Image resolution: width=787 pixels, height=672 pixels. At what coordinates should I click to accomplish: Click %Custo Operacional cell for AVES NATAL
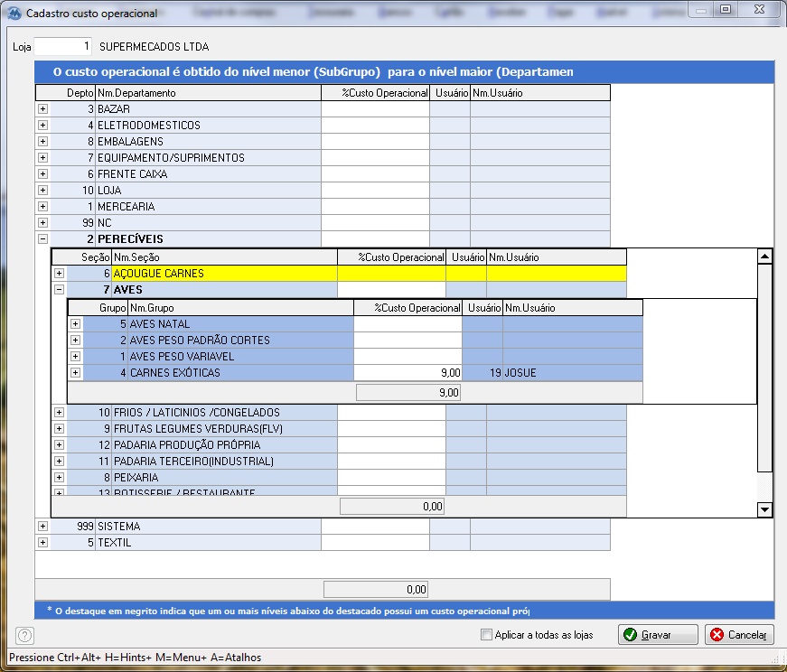coord(408,323)
